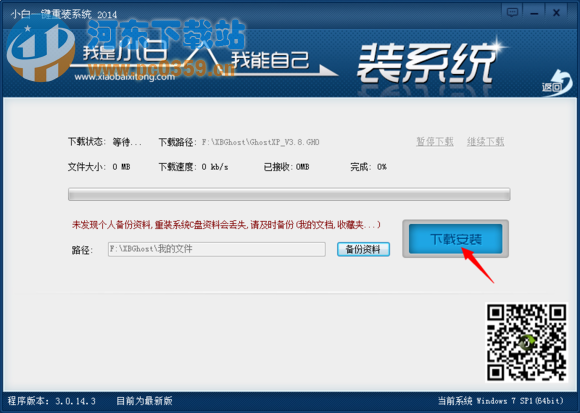Click the download progress bar

(x=289, y=194)
